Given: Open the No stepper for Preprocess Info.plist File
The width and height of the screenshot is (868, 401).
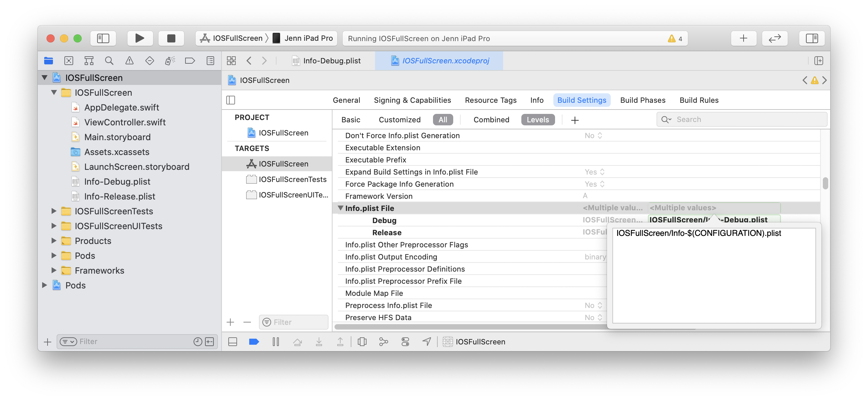Looking at the screenshot, I should [600, 305].
